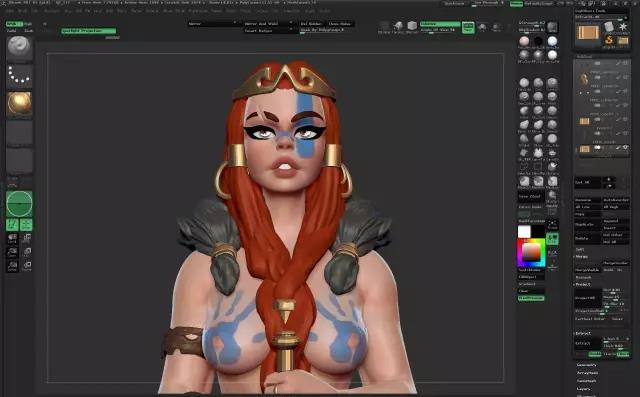Screen dimensions: 640x397
Task: Toggle the green Menus button
Action: 516,4
